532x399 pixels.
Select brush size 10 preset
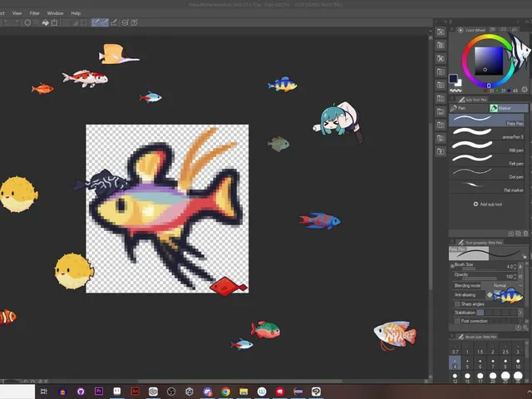[x=518, y=363]
